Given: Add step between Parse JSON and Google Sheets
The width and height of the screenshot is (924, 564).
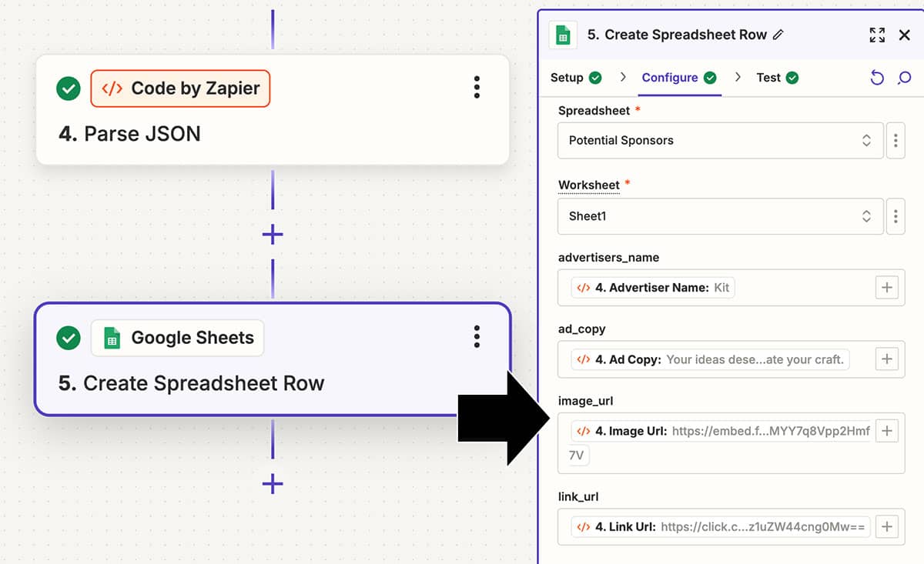Looking at the screenshot, I should (273, 235).
